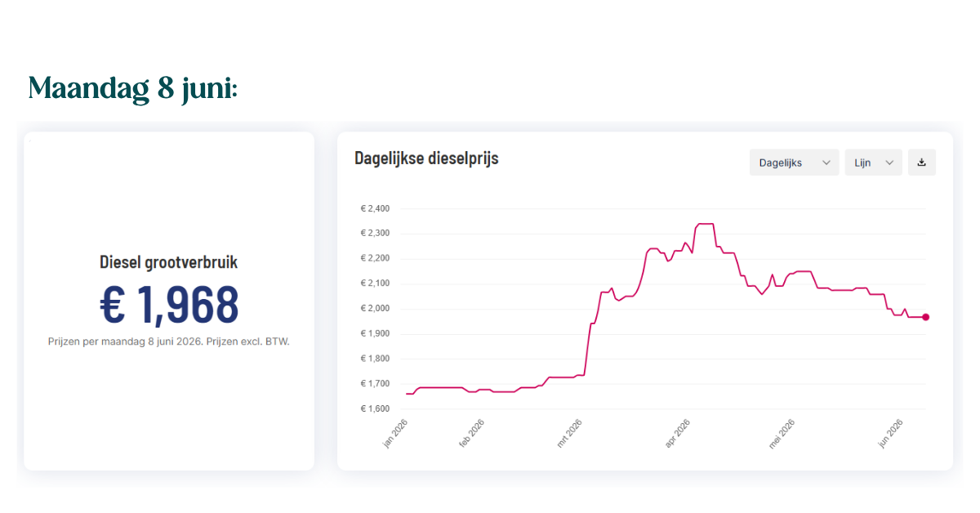This screenshot has width=980, height=513.
Task: Open the Dagelijks interval dropdown
Action: pos(794,163)
